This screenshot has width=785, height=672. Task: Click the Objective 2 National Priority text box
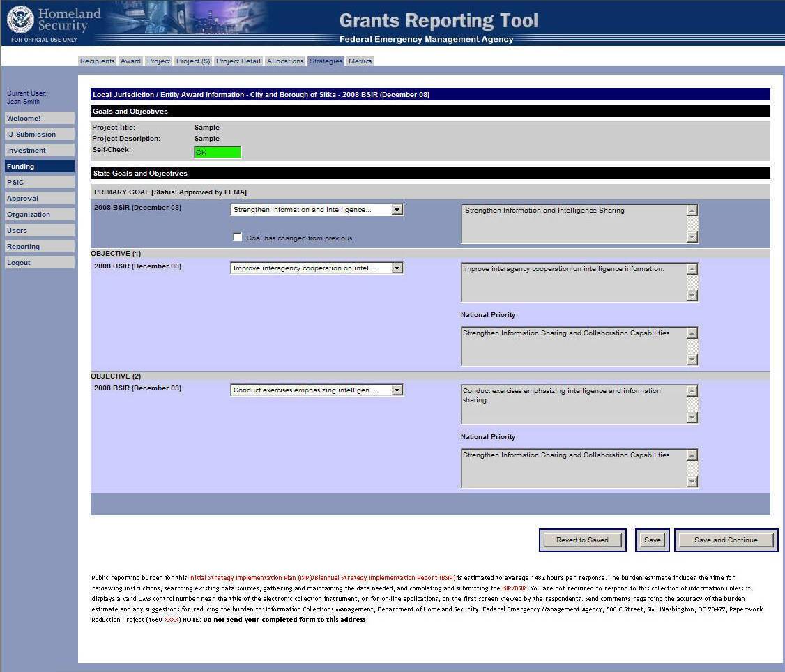pyautogui.click(x=573, y=468)
